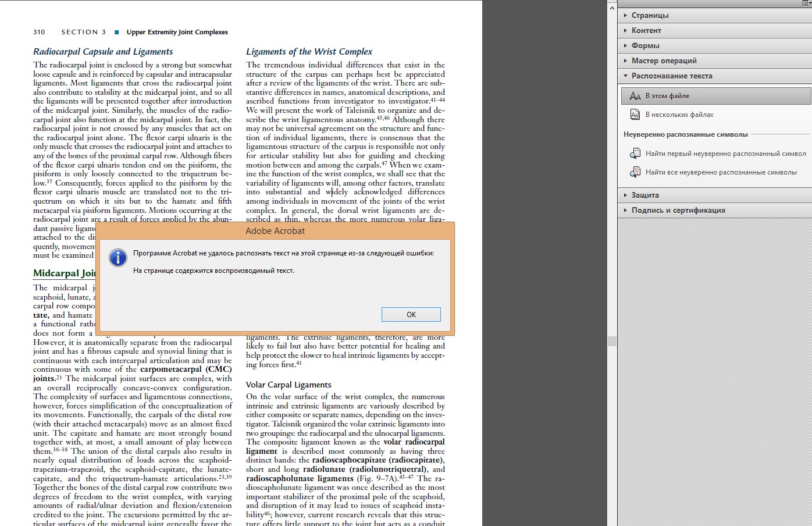Open the tools panel options menu icon
Image resolution: width=812 pixels, height=526 pixels.
tap(806, 3)
